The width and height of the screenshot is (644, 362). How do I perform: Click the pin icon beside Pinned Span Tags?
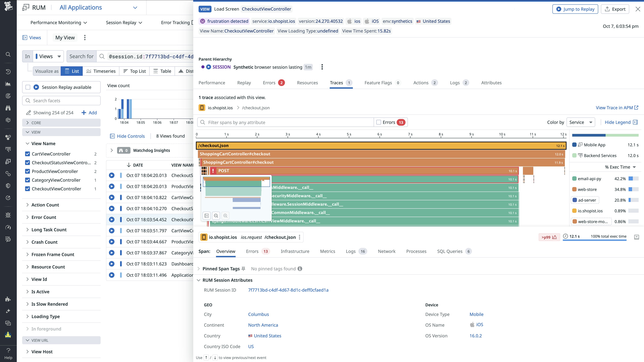point(243,268)
